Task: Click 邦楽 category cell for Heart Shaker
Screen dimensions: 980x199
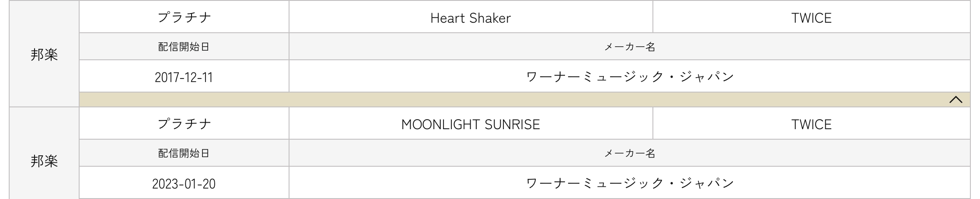Action: pyautogui.click(x=44, y=55)
